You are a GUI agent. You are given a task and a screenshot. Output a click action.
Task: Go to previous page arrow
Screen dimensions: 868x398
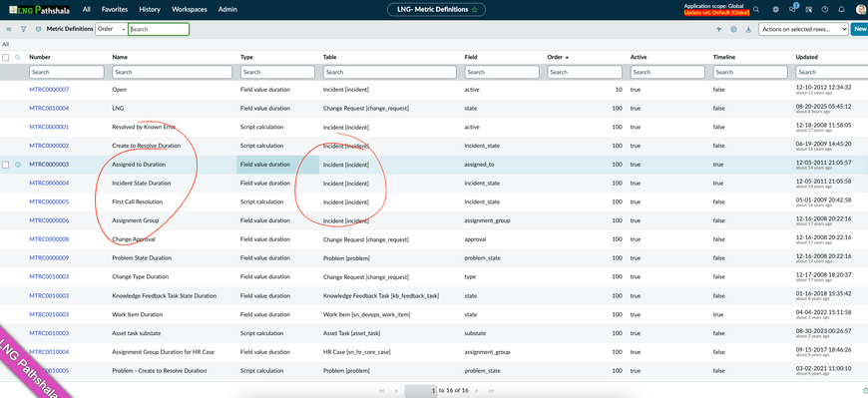[396, 390]
